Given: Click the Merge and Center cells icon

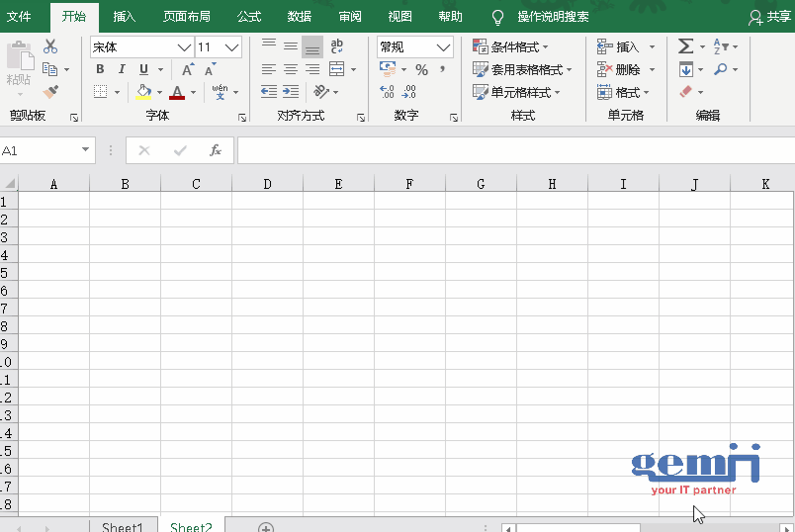Looking at the screenshot, I should [x=337, y=69].
